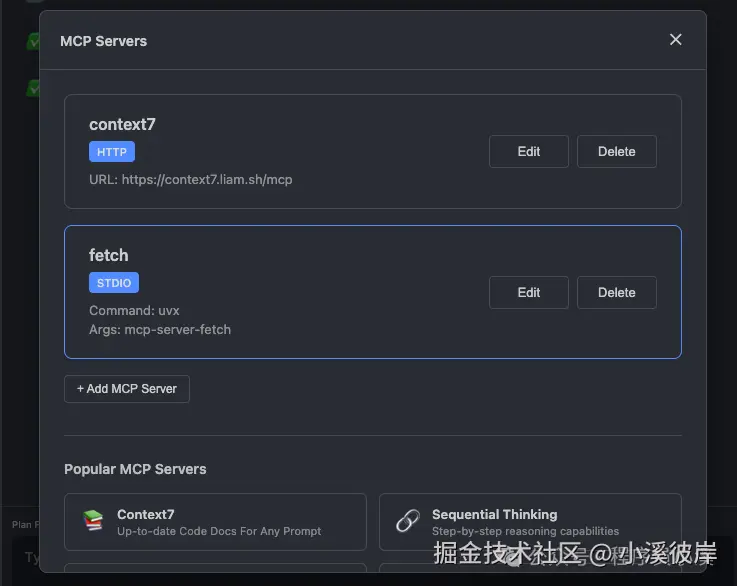Click the URL https://context7.liam.sh/mcp text
737x586 pixels.
coord(191,180)
